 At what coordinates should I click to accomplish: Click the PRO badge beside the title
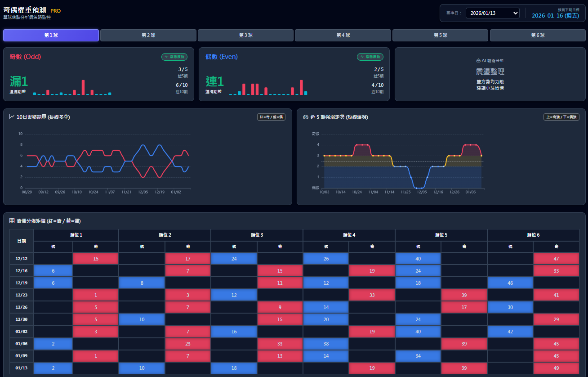coord(55,11)
